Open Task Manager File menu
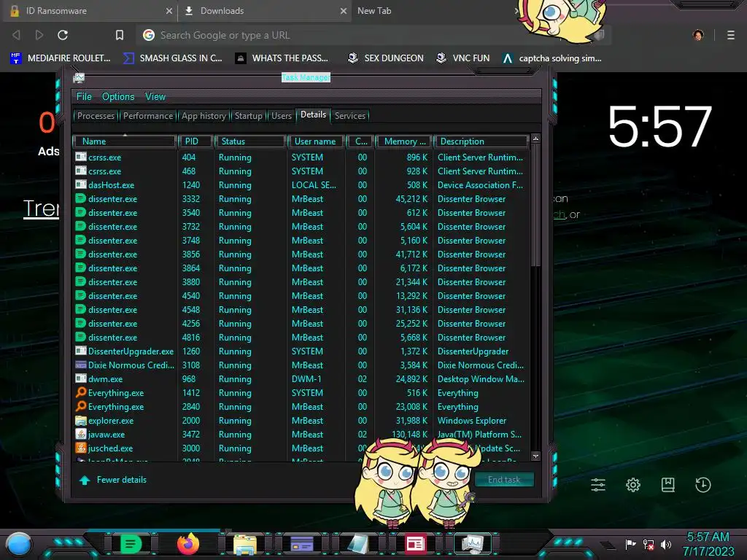Viewport: 747px width, 560px height. click(x=84, y=97)
